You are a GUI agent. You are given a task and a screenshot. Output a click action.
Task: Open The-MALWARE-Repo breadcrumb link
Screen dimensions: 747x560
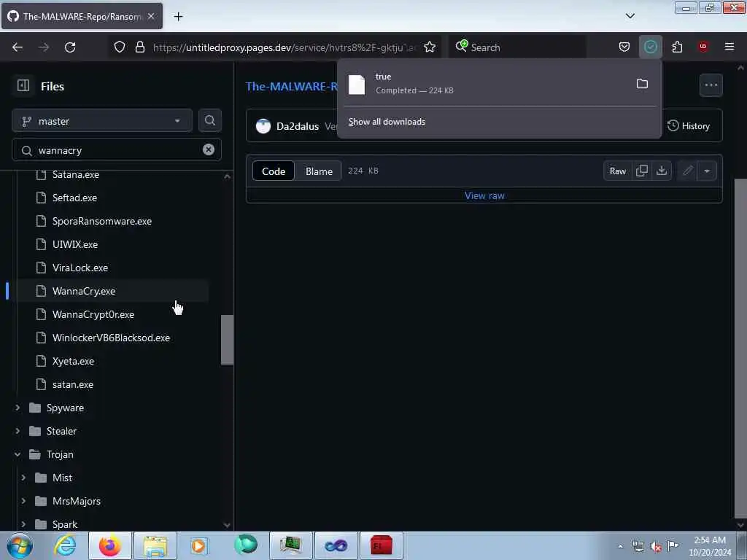[x=292, y=86]
